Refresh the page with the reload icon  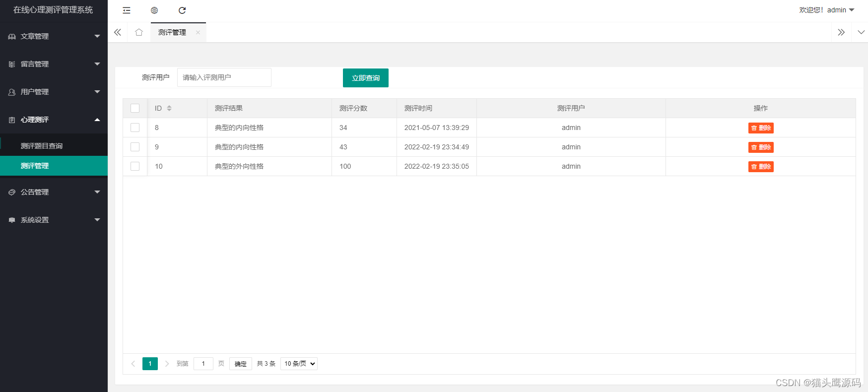coord(182,10)
